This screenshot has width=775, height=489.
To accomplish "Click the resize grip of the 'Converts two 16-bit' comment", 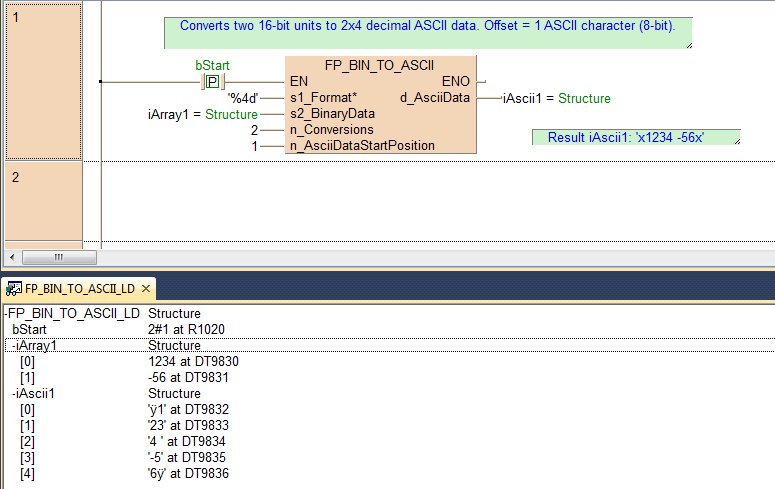I will pyautogui.click(x=687, y=44).
